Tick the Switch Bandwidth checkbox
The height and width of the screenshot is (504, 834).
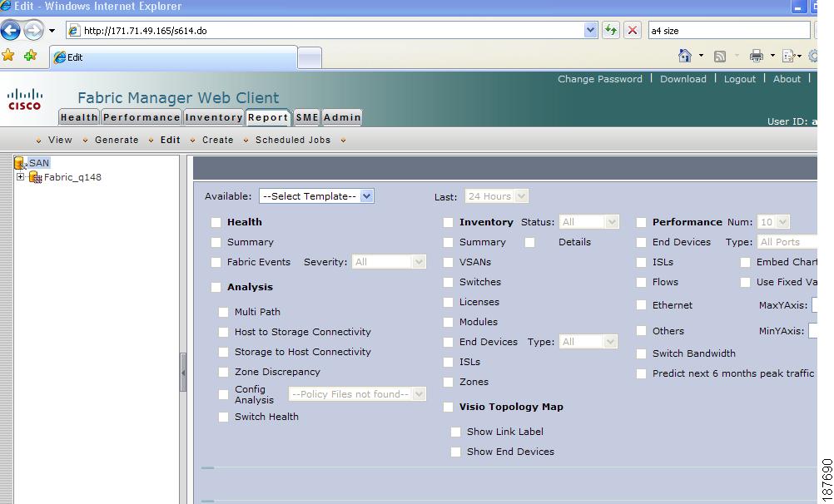(642, 353)
